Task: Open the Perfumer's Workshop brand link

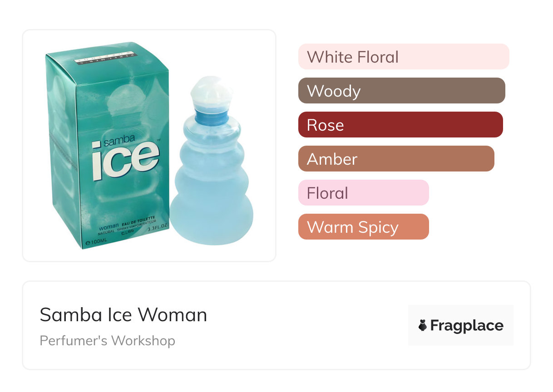Action: coord(107,340)
